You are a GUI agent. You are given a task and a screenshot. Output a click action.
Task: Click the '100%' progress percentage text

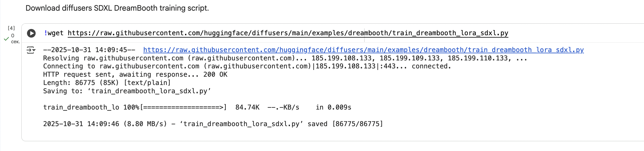(131, 107)
